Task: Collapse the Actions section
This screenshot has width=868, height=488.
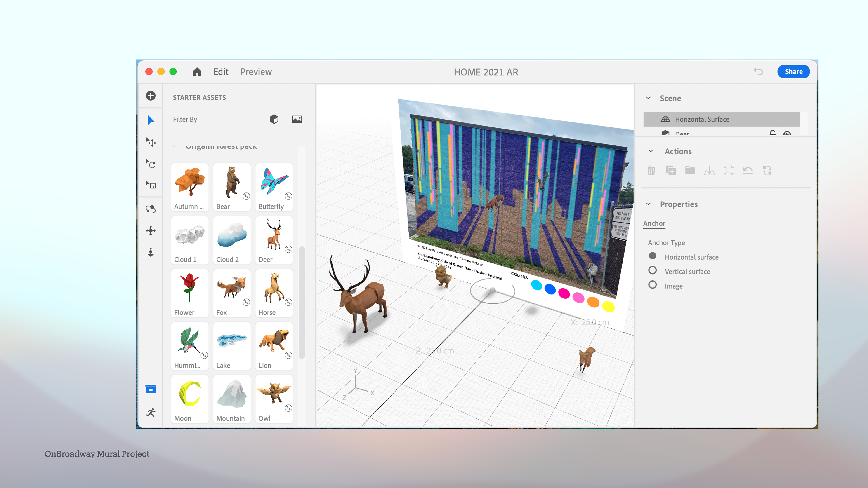Action: [650, 151]
